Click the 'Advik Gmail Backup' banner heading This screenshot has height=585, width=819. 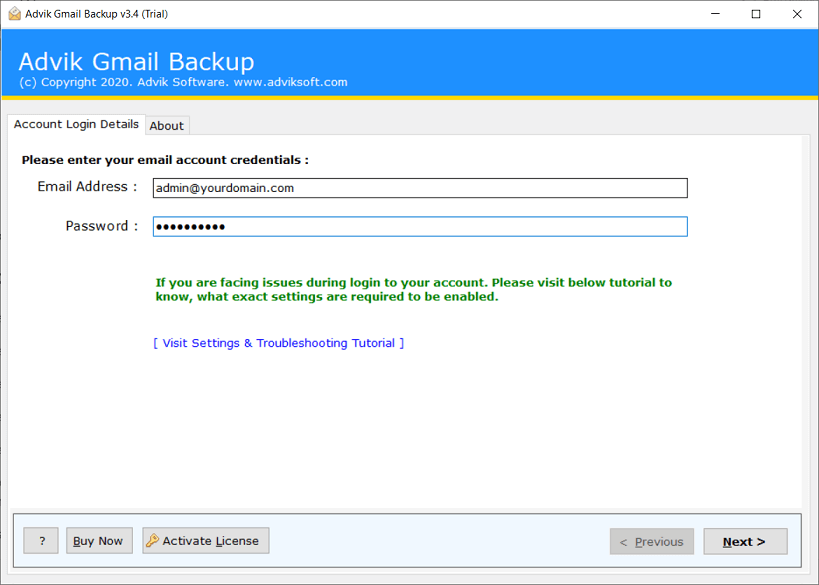(x=136, y=62)
